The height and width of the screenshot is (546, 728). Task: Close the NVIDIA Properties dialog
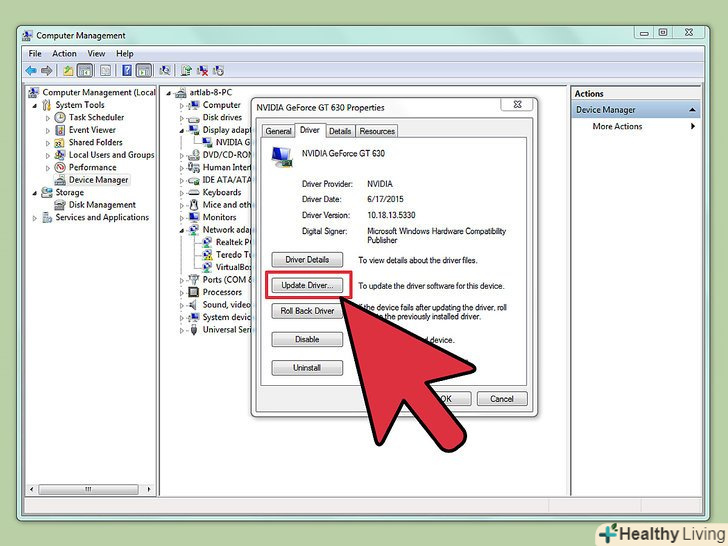point(518,104)
